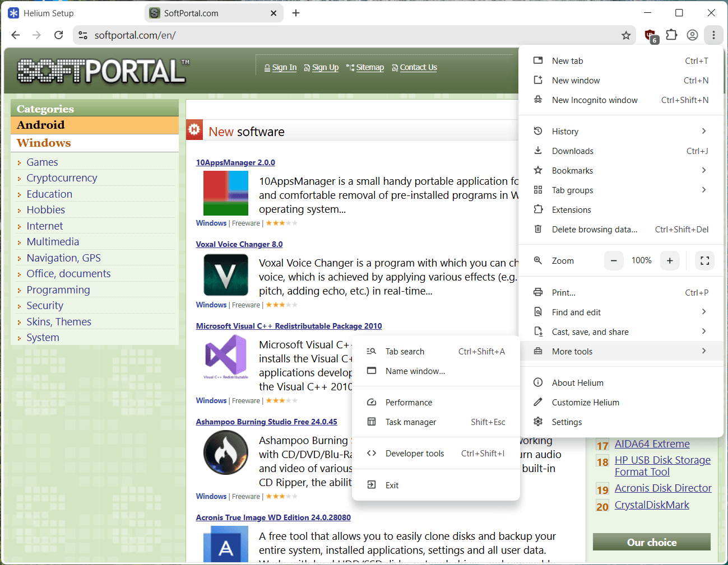The image size is (728, 565).
Task: Toggle fullscreen icon next to zoom controls
Action: tap(704, 260)
